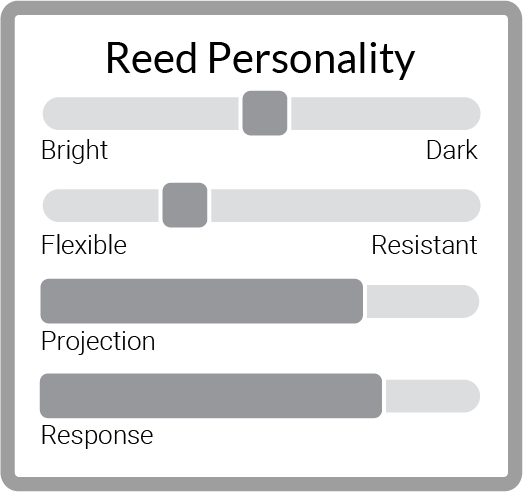Click the Resistant label
The height and width of the screenshot is (492, 523).
[424, 245]
